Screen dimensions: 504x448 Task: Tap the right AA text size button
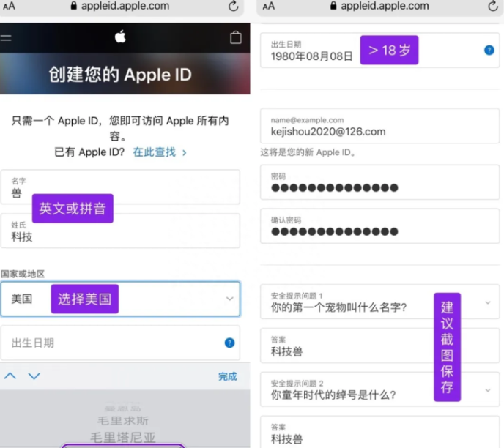(x=269, y=6)
